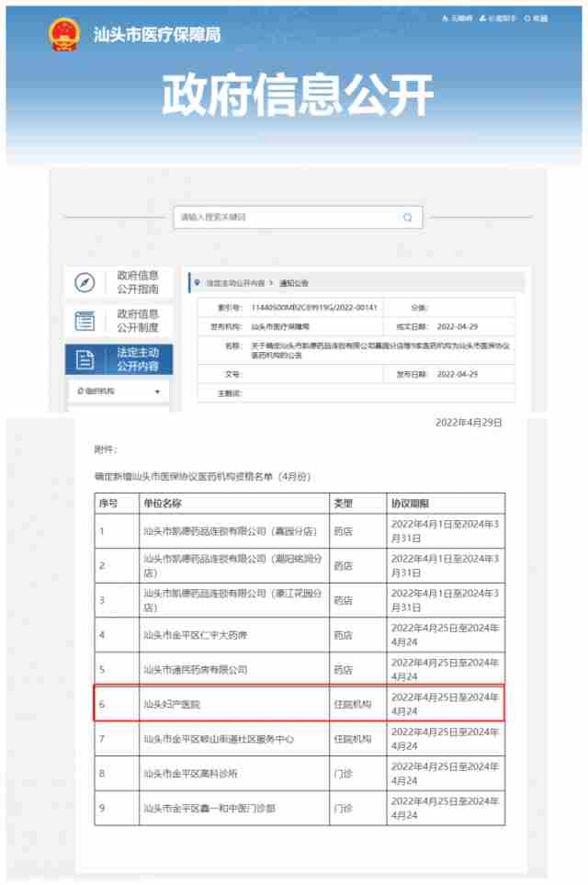The width and height of the screenshot is (588, 885).
Task: Expand the 组织机构 dropdown arrow
Action: (157, 392)
